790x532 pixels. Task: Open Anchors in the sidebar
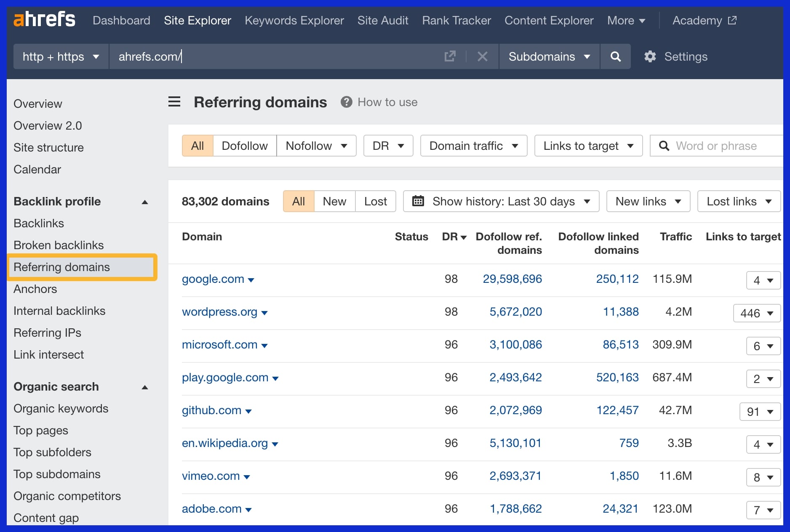click(35, 289)
